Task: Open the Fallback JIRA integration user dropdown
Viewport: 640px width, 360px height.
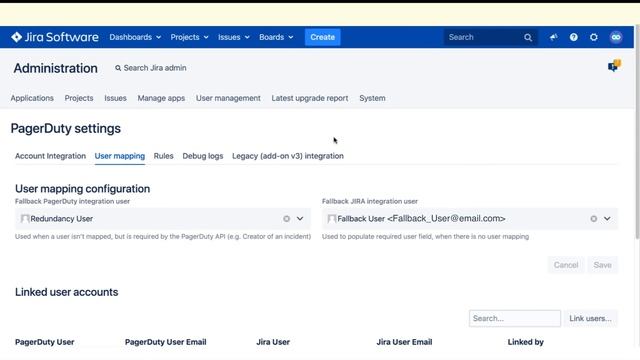Action: (x=607, y=219)
